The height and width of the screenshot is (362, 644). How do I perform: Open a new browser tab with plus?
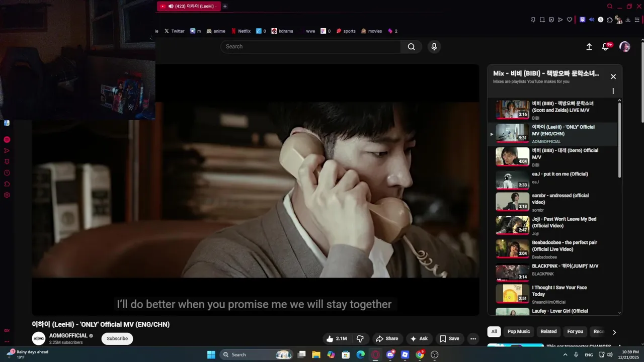click(x=225, y=7)
